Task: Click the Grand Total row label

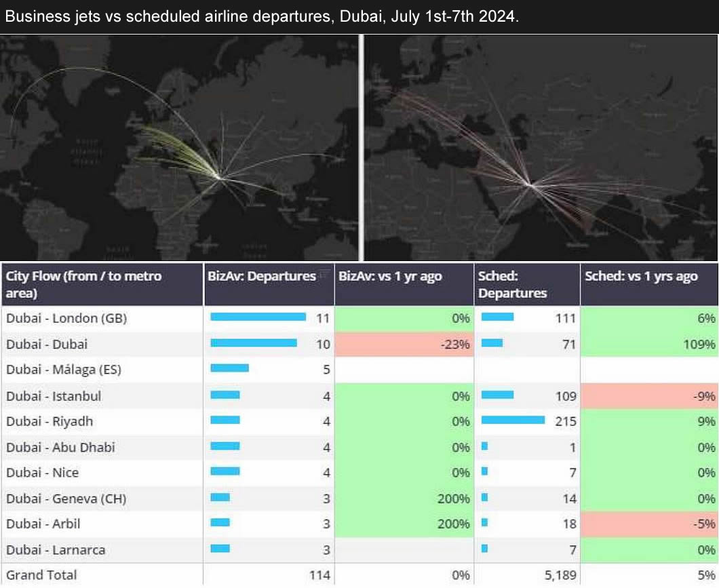Action: 41,575
